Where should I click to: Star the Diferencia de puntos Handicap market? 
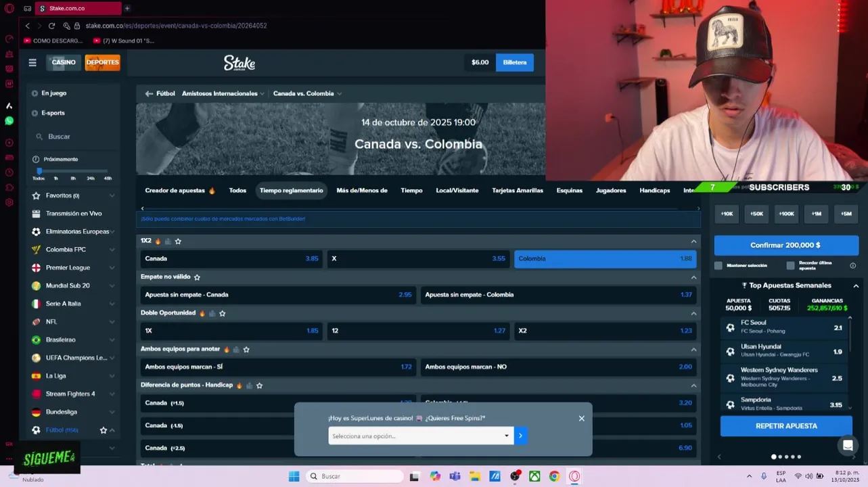(x=259, y=386)
